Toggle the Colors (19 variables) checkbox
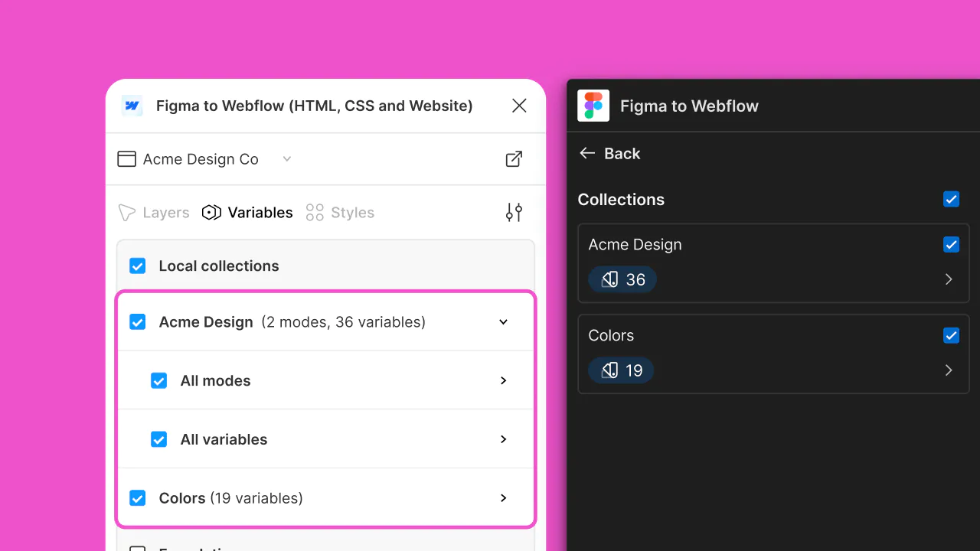Viewport: 980px width, 551px height. [x=138, y=498]
